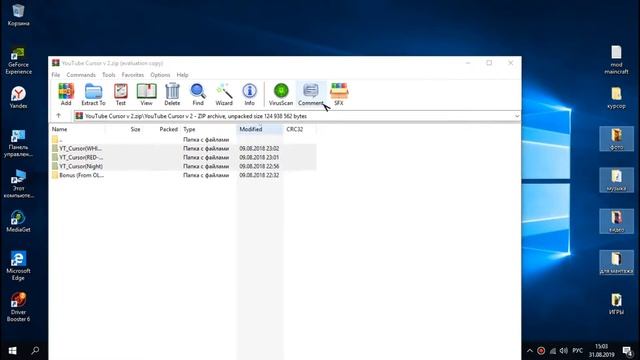The width and height of the screenshot is (640, 360).
Task: Click the taskbar search magnifier
Action: coord(35,351)
